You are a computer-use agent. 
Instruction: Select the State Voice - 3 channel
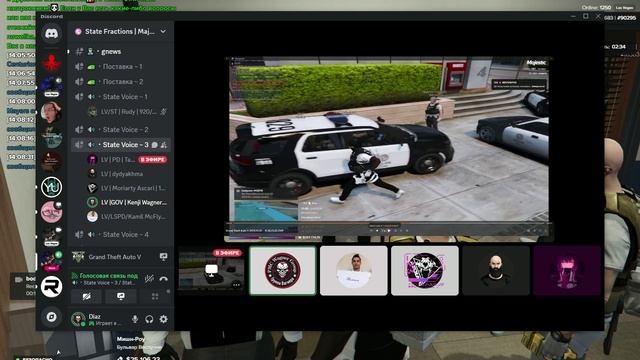pyautogui.click(x=121, y=144)
